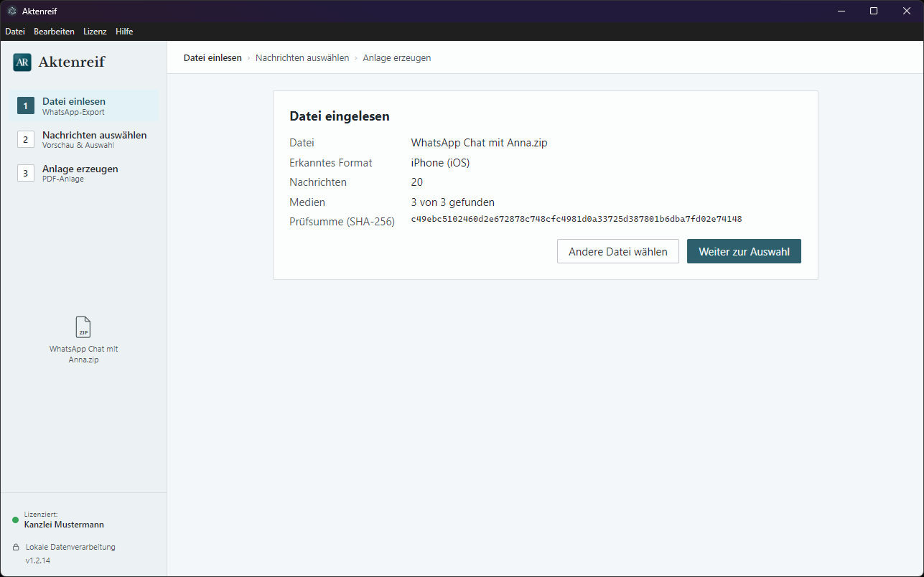
Task: Click Kanzlei Mustermann license name
Action: [64, 525]
